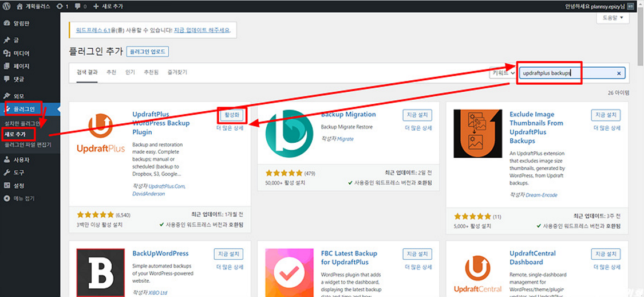644x297 pixels.
Task: Open author link UpdraftPlus.Com, DavidAnderson
Action: (159, 190)
